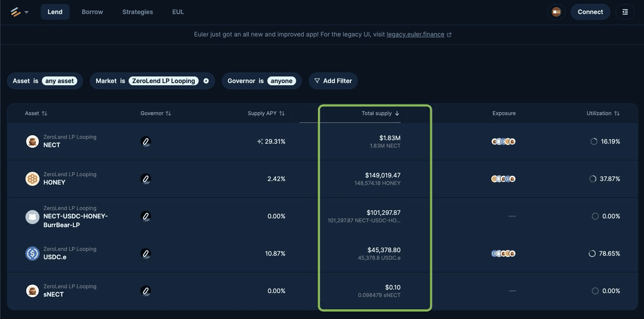
Task: Click the $101,297.87 total supply value
Action: tap(383, 213)
